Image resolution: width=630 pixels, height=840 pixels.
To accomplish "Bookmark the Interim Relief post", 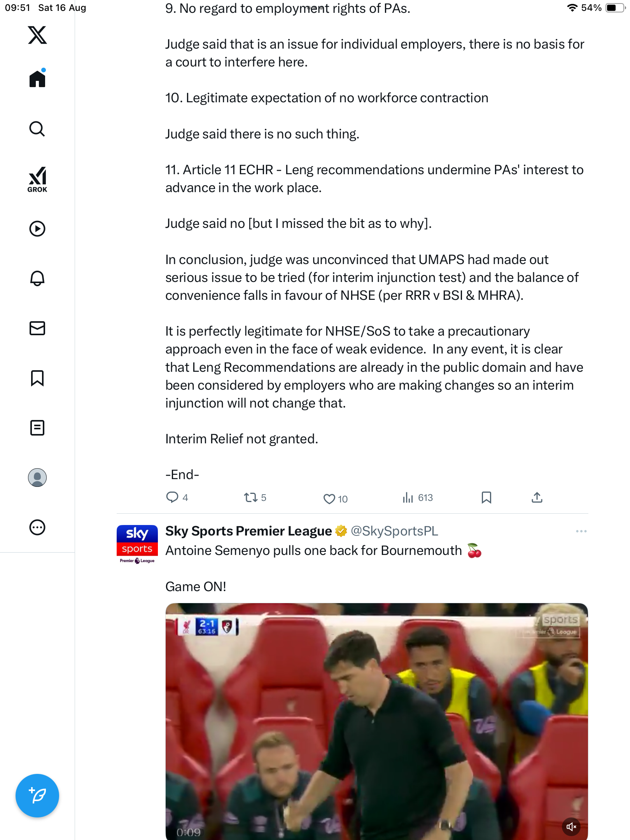I will (x=486, y=497).
